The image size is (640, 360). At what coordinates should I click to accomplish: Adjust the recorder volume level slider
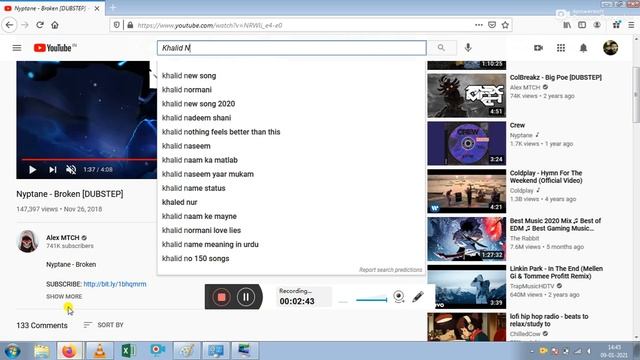[x=371, y=300]
